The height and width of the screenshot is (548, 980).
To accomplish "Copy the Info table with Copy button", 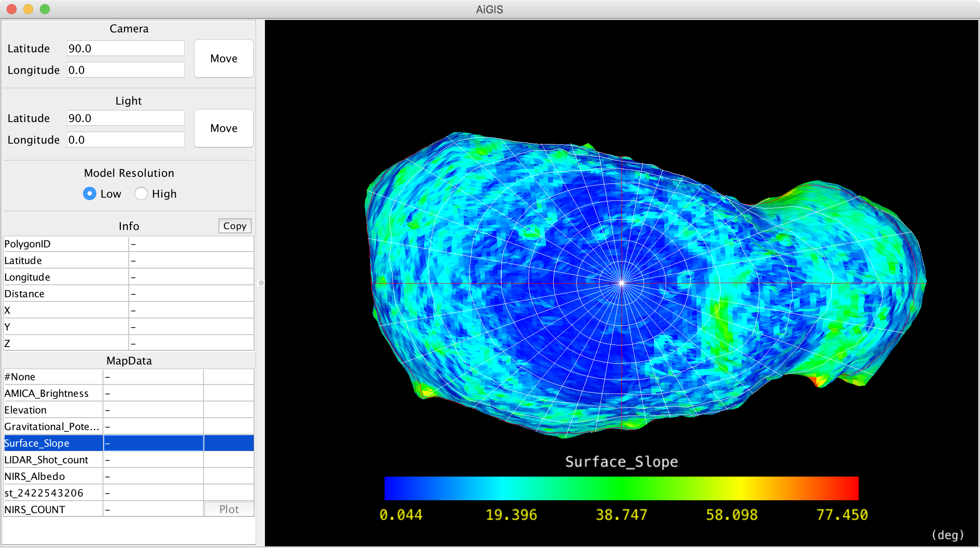I will click(x=235, y=226).
